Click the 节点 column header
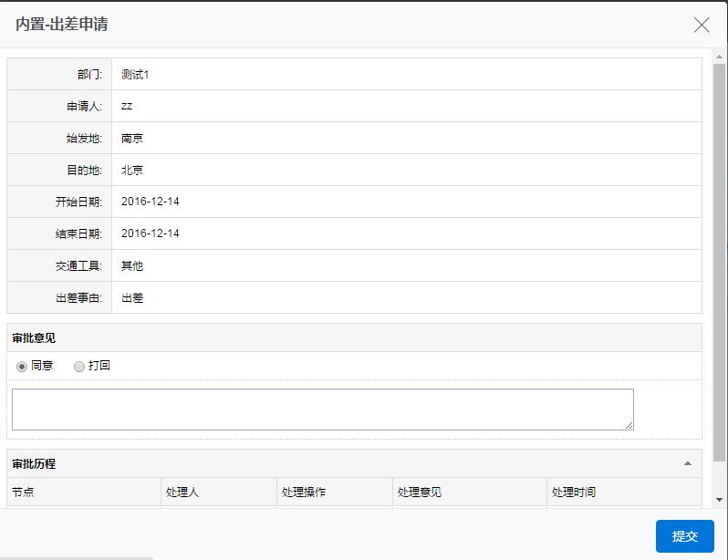The height and width of the screenshot is (560, 728). click(x=23, y=493)
